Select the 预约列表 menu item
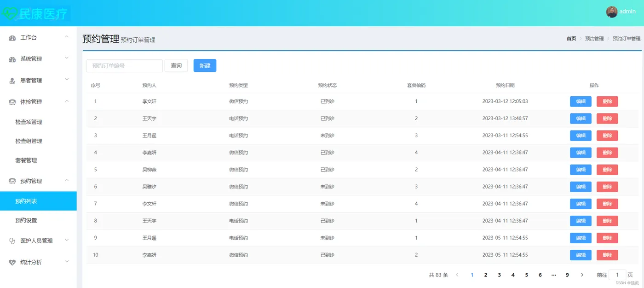The width and height of the screenshot is (644, 288). pos(38,201)
